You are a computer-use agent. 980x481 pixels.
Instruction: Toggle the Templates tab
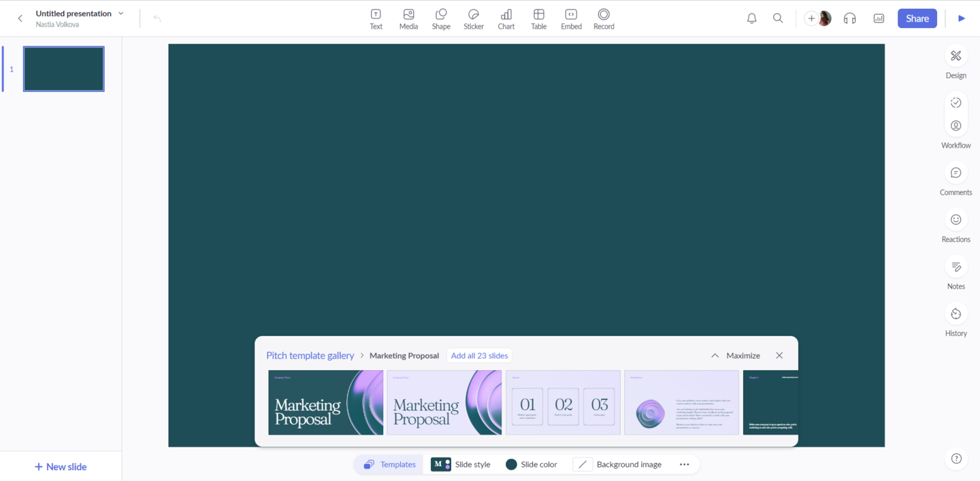pos(389,465)
